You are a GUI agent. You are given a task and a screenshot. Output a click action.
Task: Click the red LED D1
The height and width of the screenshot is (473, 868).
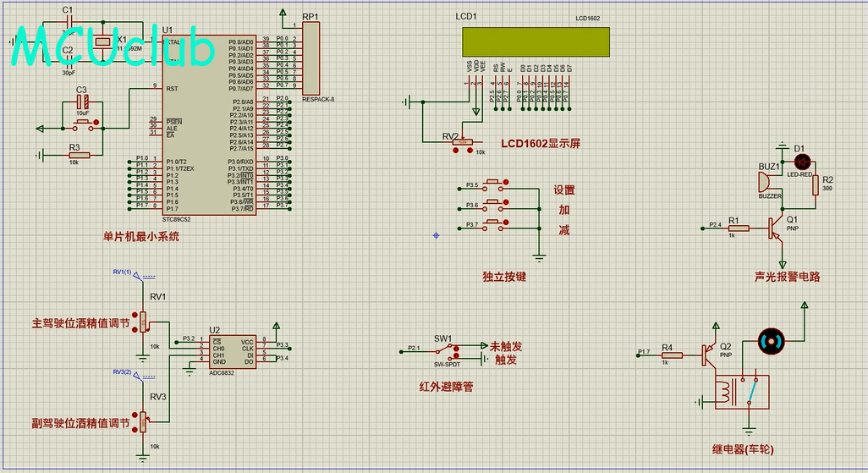point(801,162)
